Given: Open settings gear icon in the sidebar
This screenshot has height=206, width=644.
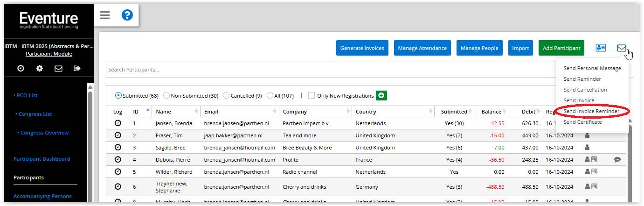Looking at the screenshot, I should [40, 69].
